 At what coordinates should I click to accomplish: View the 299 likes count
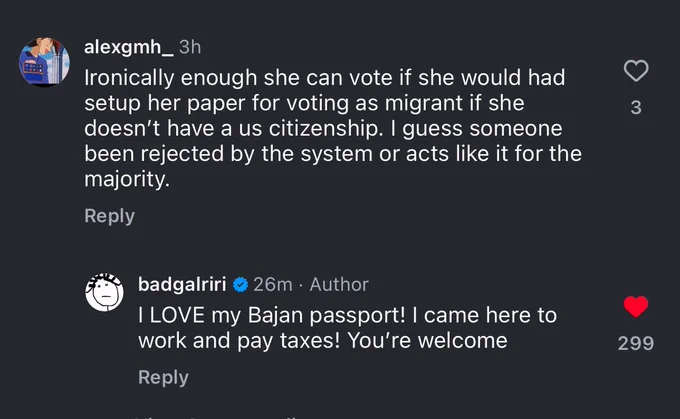636,343
